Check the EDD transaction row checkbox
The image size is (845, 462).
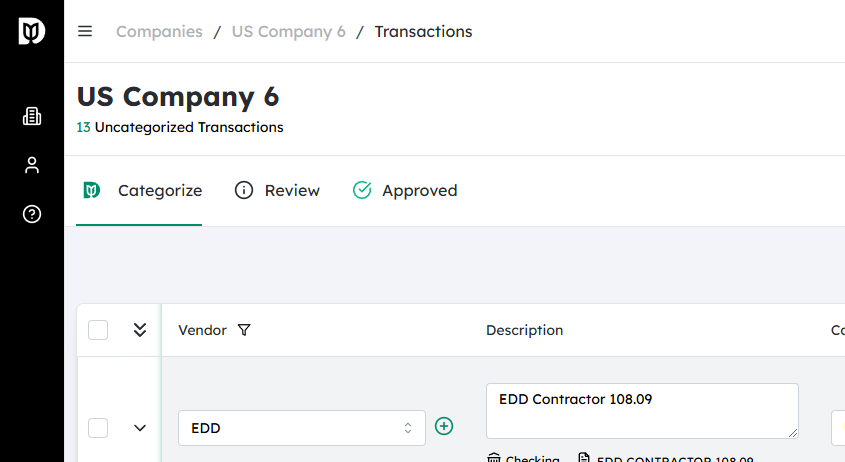(x=98, y=428)
